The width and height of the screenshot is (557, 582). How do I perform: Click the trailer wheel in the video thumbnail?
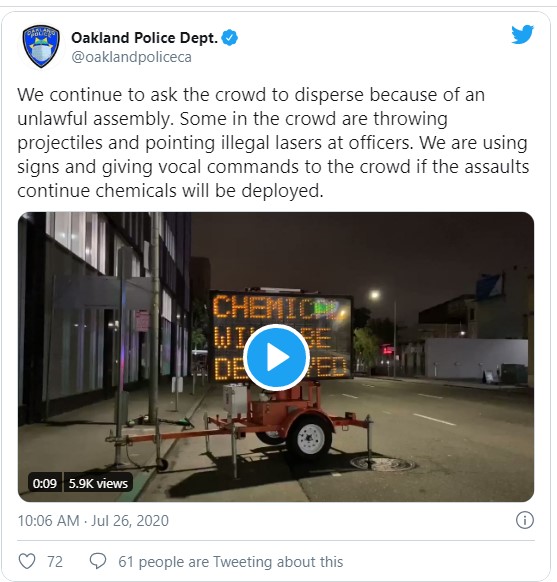[309, 438]
